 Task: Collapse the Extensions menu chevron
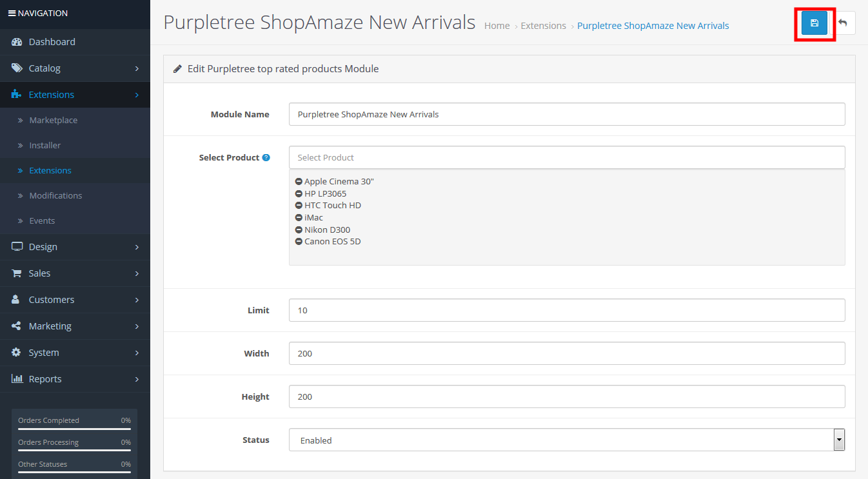(x=137, y=95)
